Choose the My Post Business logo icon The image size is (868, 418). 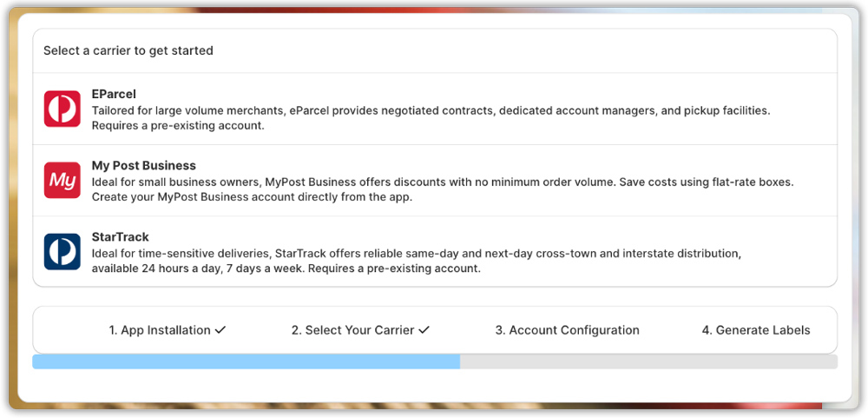(x=62, y=180)
